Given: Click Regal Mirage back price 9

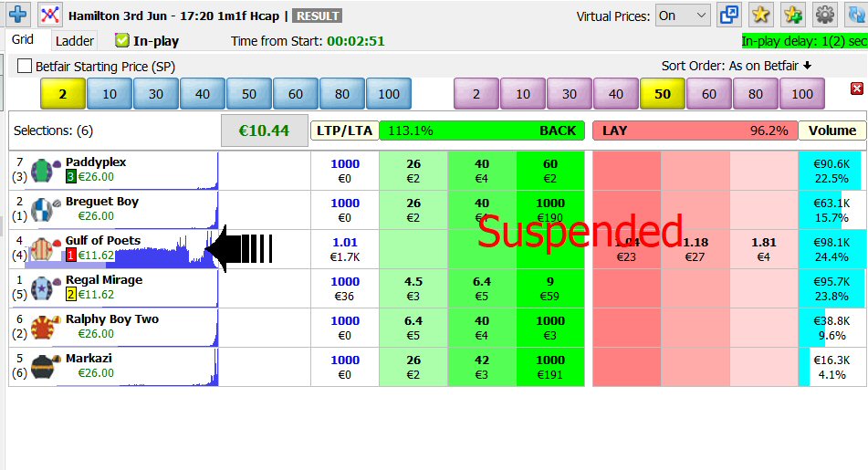Looking at the screenshot, I should [550, 288].
